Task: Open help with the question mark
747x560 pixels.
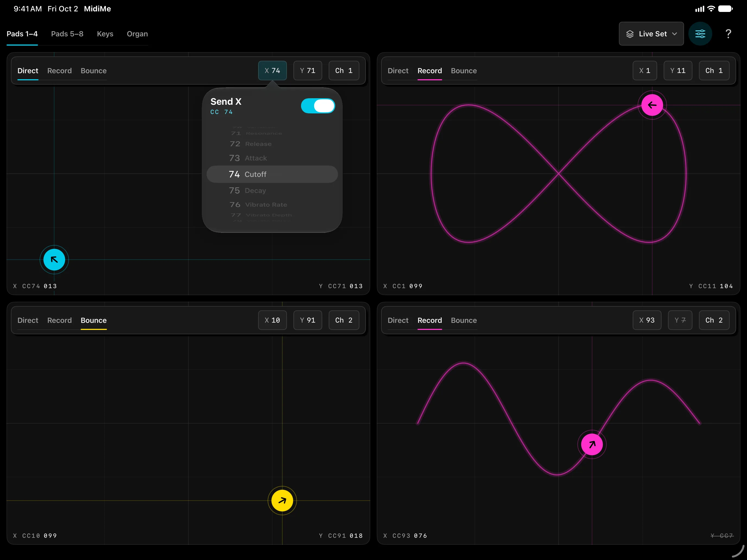Action: [x=728, y=34]
